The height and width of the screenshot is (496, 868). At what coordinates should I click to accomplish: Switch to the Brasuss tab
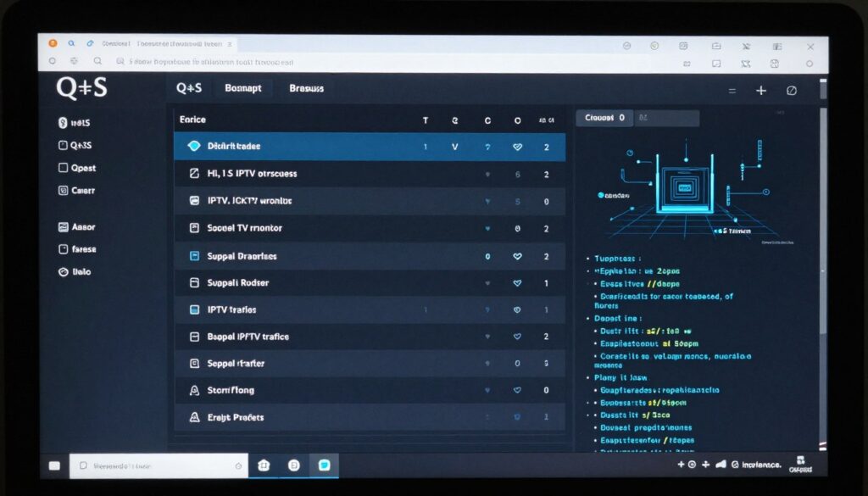[307, 88]
